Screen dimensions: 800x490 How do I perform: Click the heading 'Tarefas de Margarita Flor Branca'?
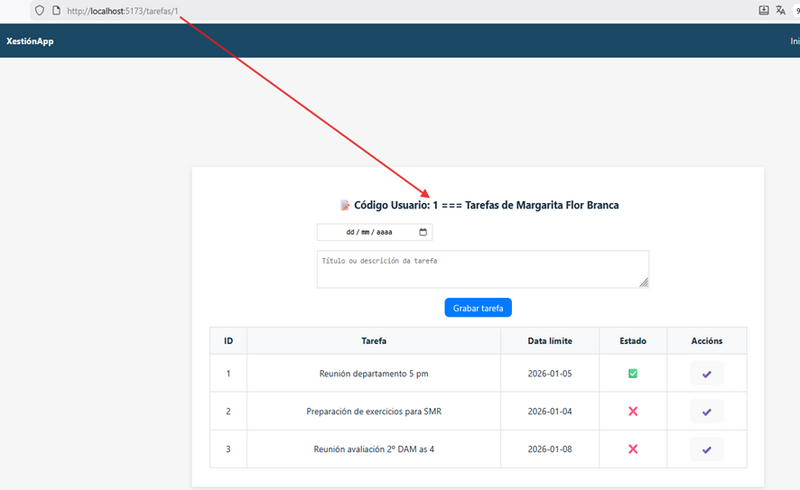point(542,205)
